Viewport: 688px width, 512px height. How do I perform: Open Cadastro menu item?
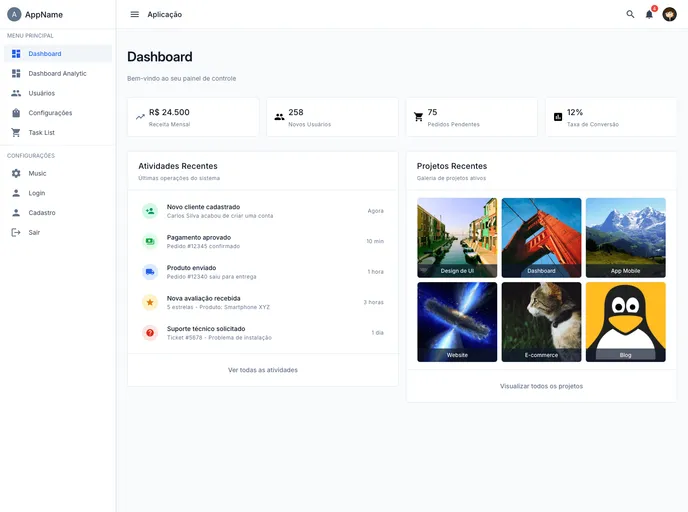pyautogui.click(x=58, y=213)
